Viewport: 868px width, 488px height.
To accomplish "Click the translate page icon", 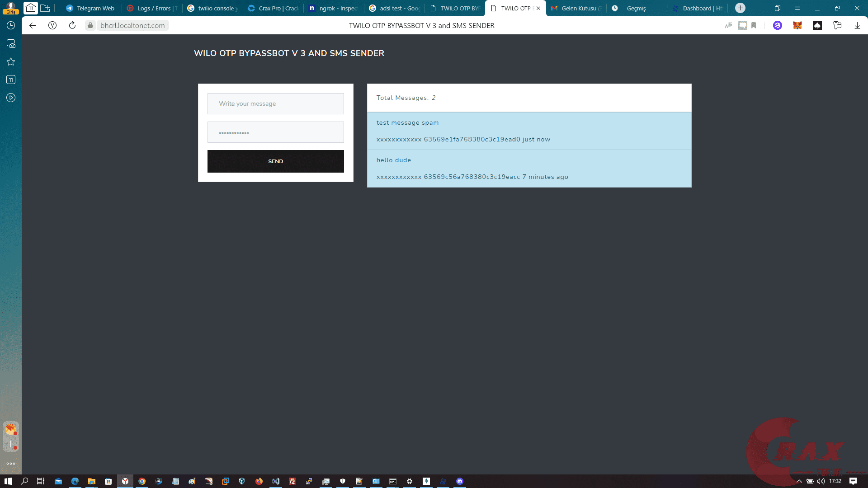I will (729, 26).
